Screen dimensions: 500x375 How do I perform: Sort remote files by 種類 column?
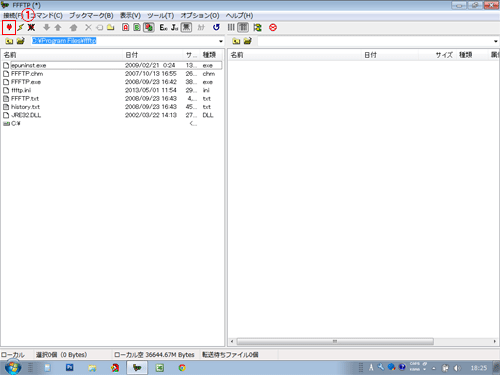point(472,55)
